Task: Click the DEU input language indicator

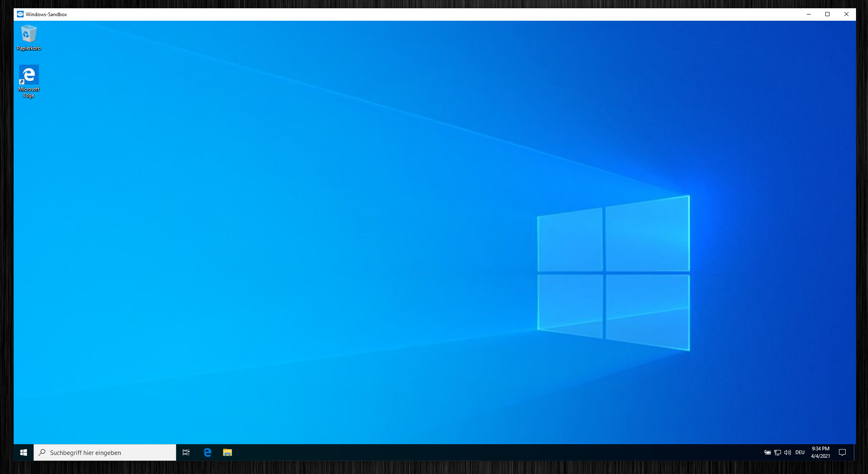Action: point(800,452)
